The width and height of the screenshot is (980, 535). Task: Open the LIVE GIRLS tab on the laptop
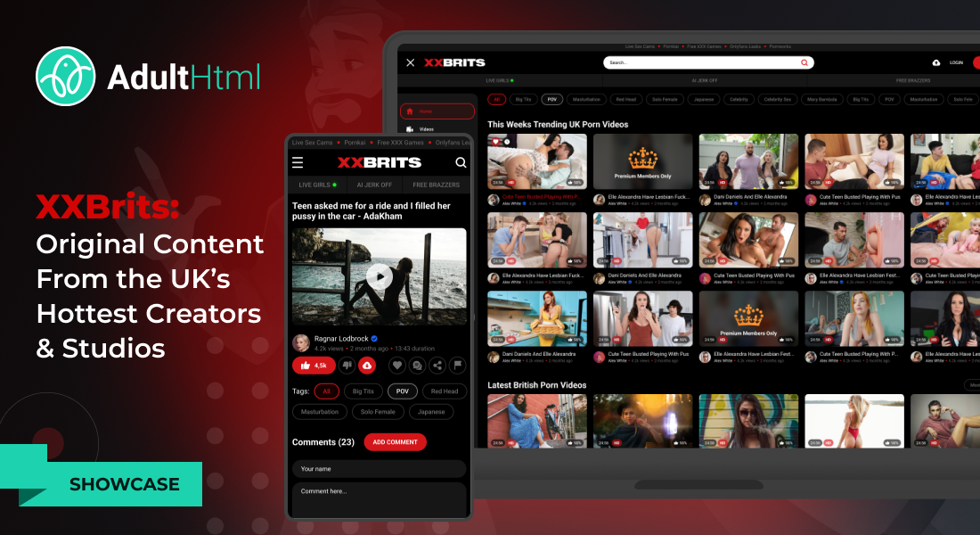(500, 81)
